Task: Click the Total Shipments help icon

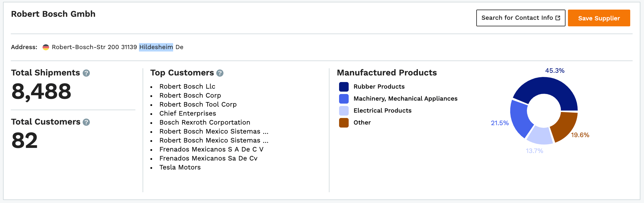Action: (86, 73)
